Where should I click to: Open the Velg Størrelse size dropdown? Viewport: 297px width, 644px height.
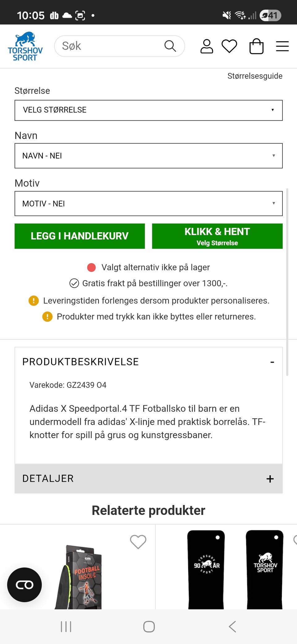point(148,110)
